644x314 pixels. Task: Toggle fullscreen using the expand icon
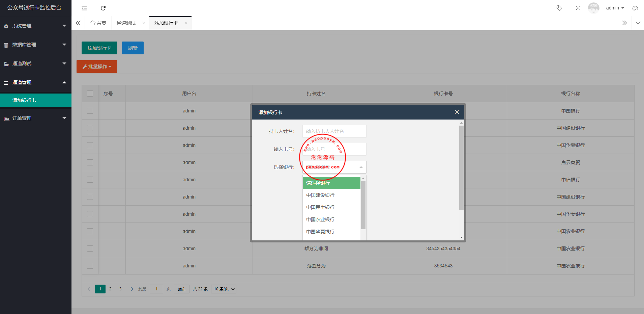click(578, 8)
